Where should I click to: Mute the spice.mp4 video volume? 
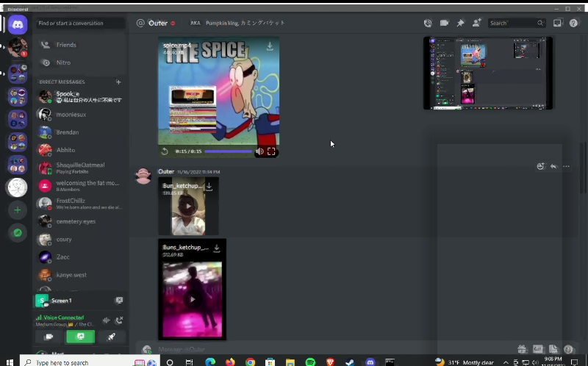[259, 151]
